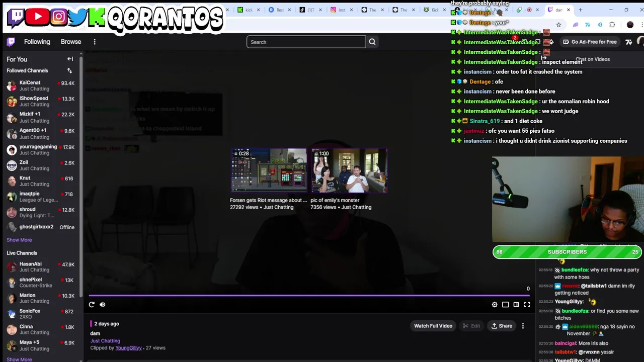The height and width of the screenshot is (362, 644).
Task: Open Marlon live channel
Action: [40, 298]
